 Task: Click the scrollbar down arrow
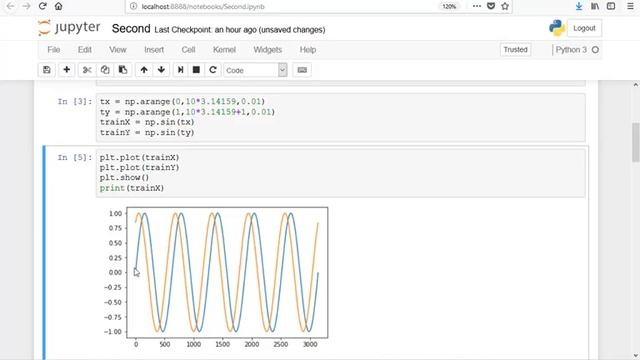point(636,356)
